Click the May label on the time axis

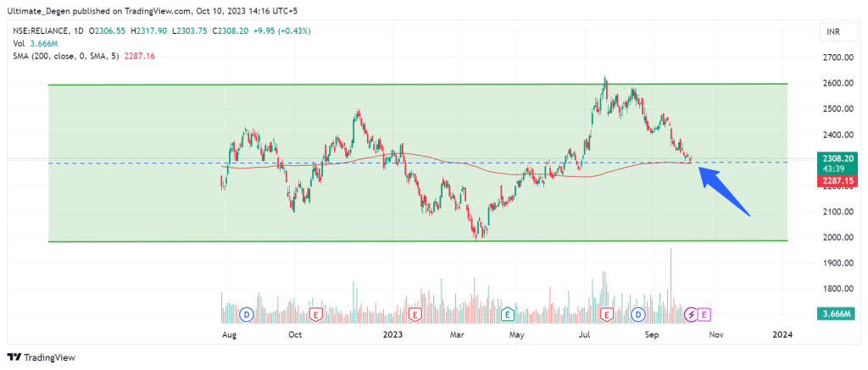tap(516, 334)
